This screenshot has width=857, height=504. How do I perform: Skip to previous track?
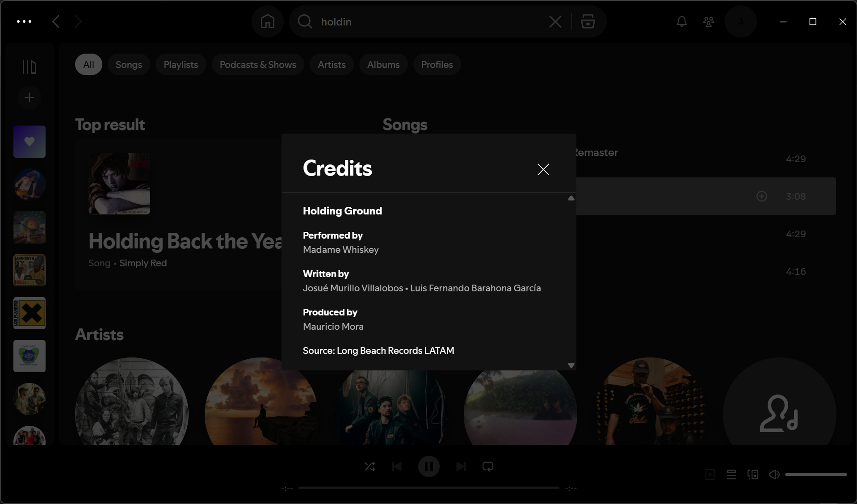click(x=397, y=466)
